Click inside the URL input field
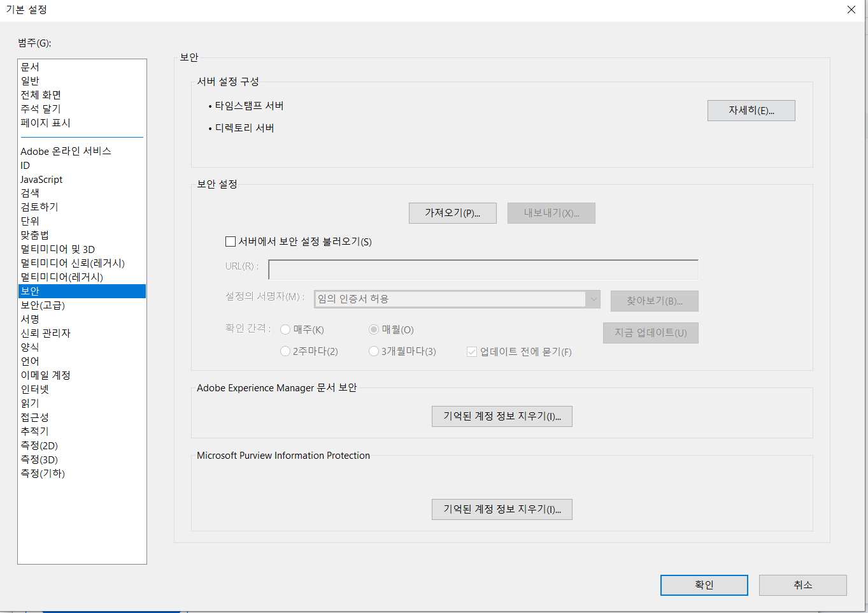This screenshot has height=613, width=868. click(x=483, y=269)
